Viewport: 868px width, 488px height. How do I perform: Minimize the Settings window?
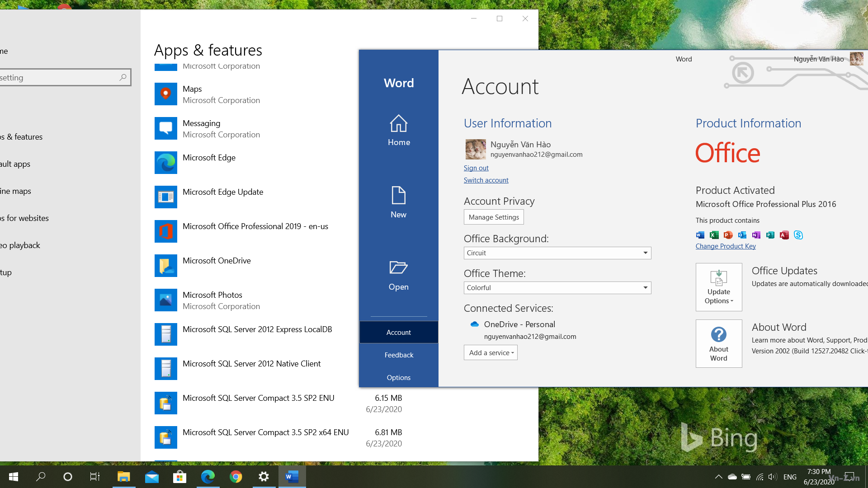pyautogui.click(x=474, y=19)
